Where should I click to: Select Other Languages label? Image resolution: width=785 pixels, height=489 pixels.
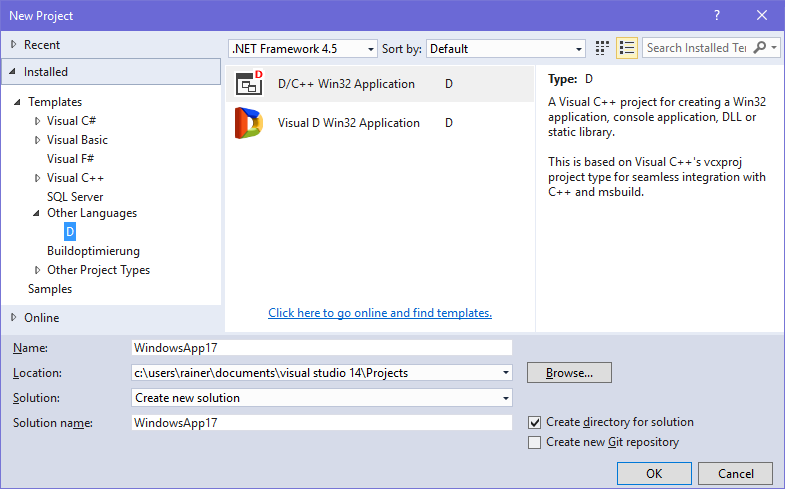click(92, 213)
